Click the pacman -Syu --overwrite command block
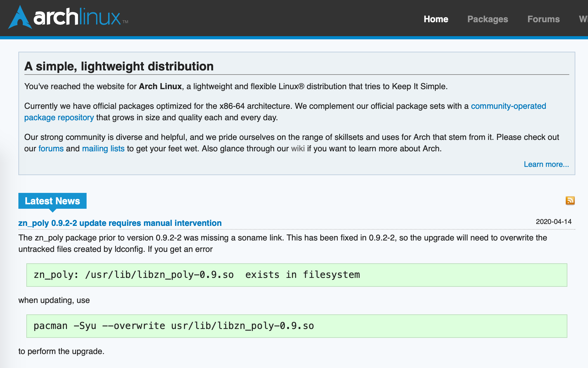588x368 pixels. pos(297,326)
